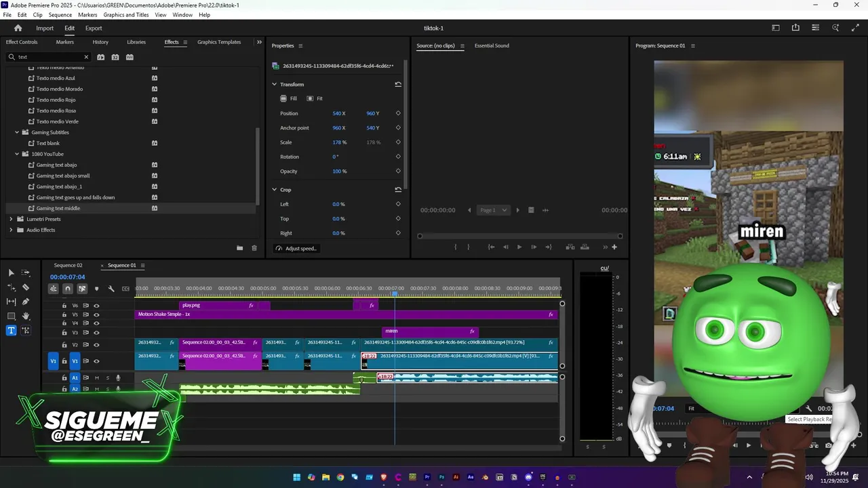
Task: Select the Selection tool arrow
Action: coord(11,272)
